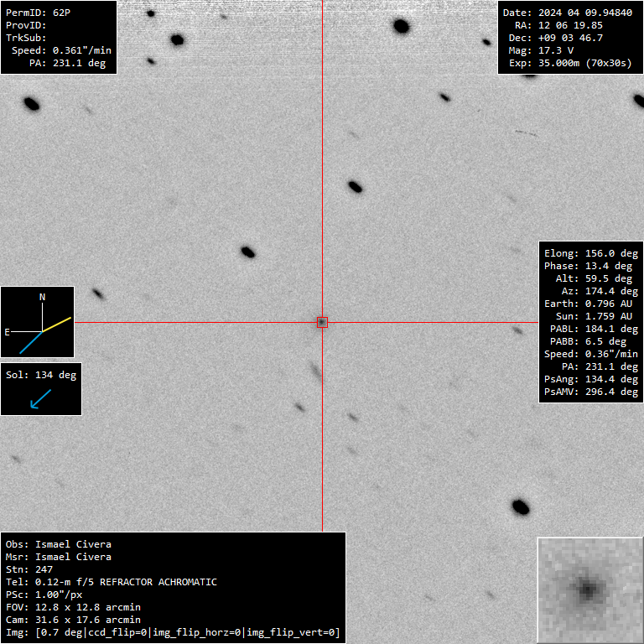Click the red target square on the comet
Screen dimensions: 644x644
[x=322, y=322]
